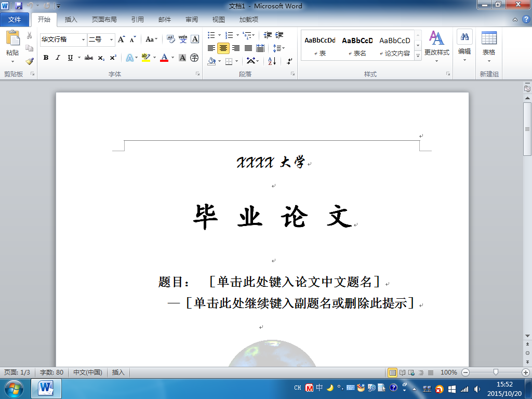
Task: Toggle Underline formatting
Action: (x=70, y=58)
